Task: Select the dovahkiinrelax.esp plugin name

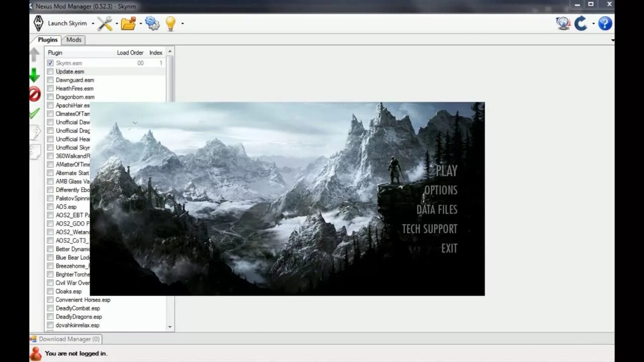Action: tap(77, 325)
